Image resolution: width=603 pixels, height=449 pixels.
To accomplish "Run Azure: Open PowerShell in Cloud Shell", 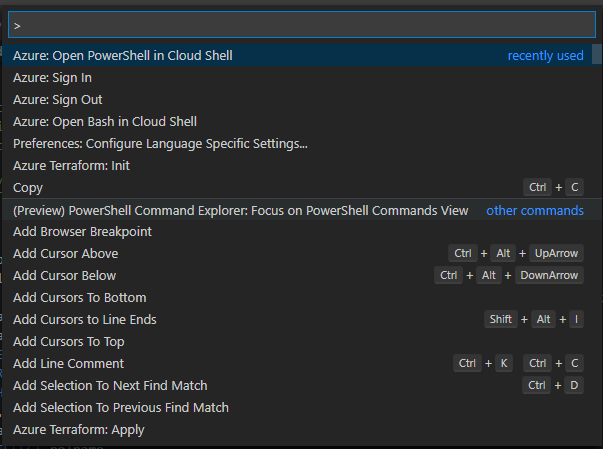I will [123, 56].
